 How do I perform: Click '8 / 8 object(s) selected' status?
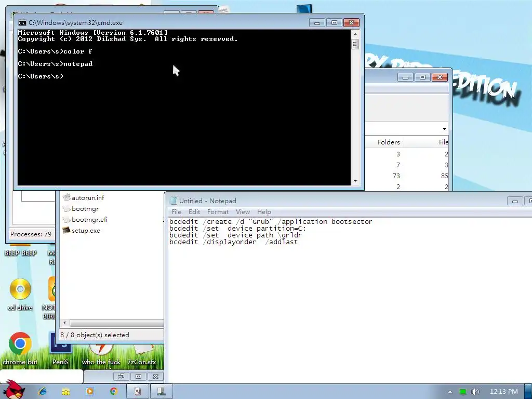[x=95, y=335]
